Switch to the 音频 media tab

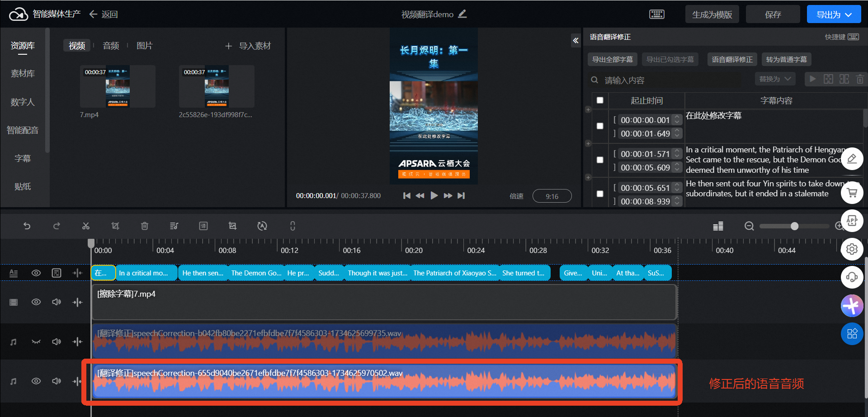coord(111,46)
